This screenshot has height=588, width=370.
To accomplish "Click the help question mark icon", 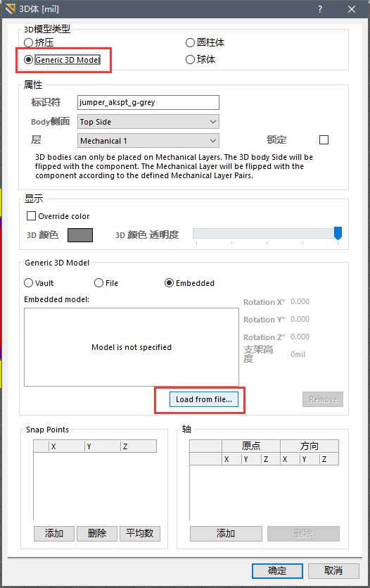I will [320, 9].
